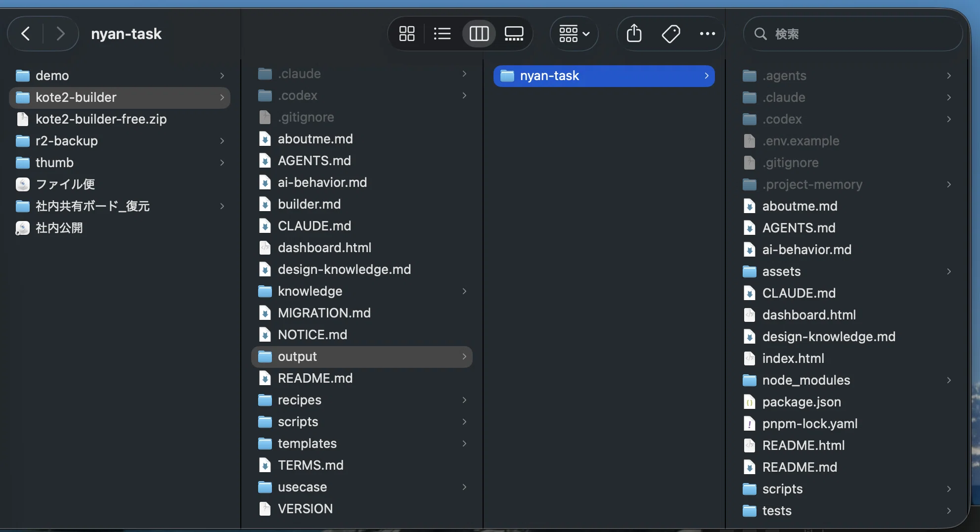Go back with the left chevron
This screenshot has width=980, height=532.
point(25,34)
